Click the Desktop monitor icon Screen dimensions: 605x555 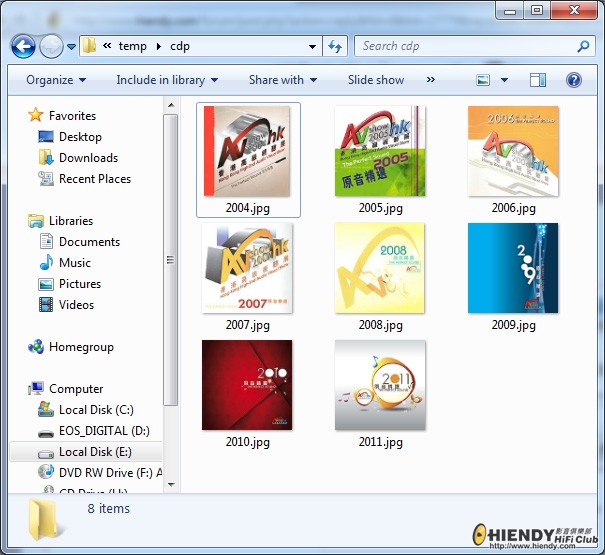pos(46,137)
